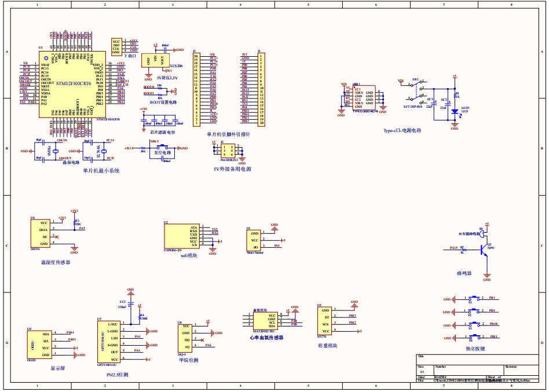Click the Q1 NPN transistor symbol

coord(484,250)
